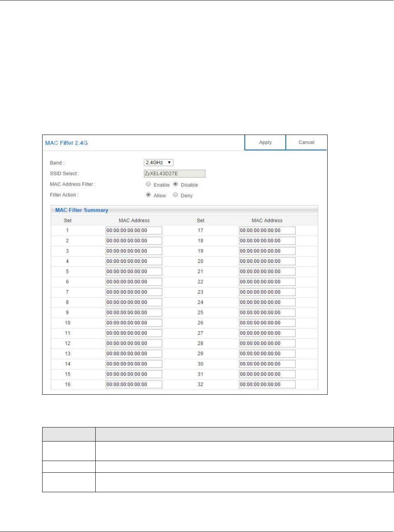
Task: Select the Disable MAC Address Filter radio
Action: pos(176,184)
